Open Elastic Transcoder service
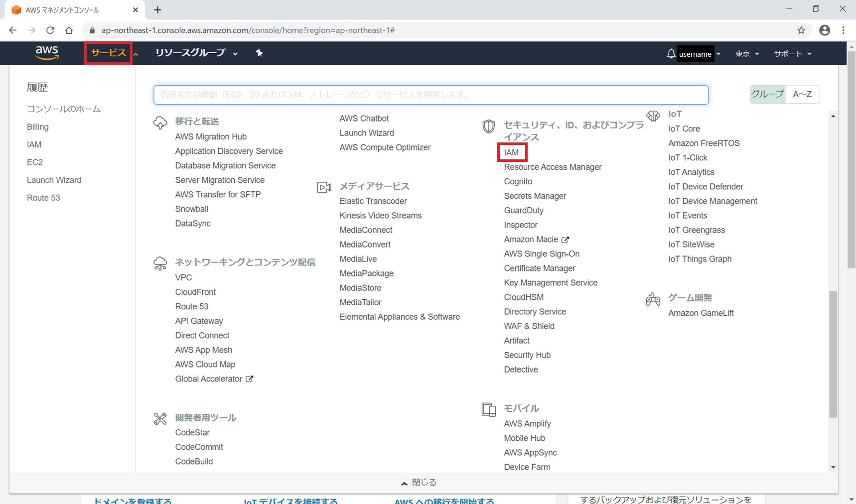Image resolution: width=856 pixels, height=504 pixels. (x=373, y=201)
